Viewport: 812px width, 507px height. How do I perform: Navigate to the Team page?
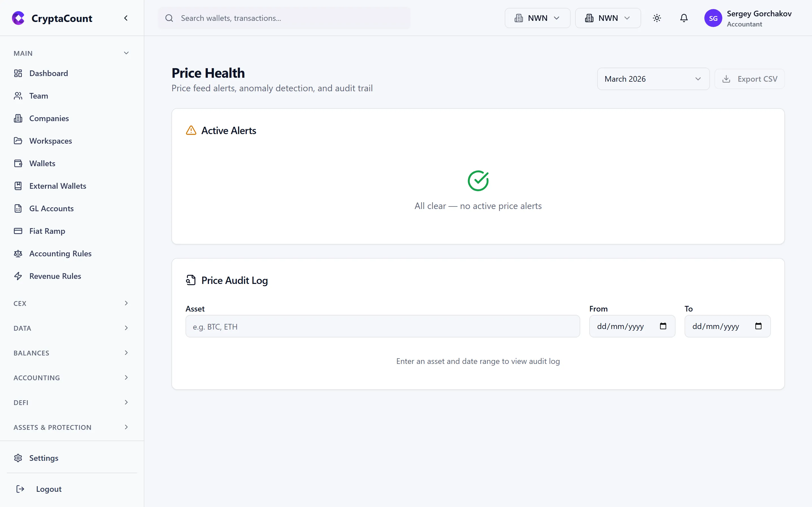pos(38,95)
